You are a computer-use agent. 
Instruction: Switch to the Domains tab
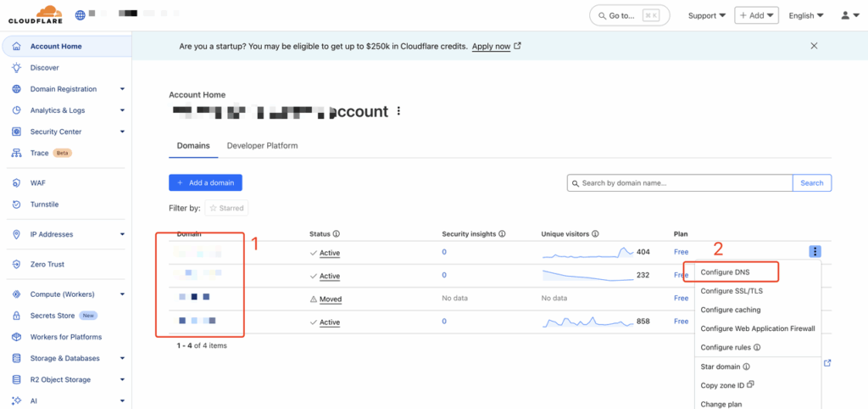click(x=193, y=146)
